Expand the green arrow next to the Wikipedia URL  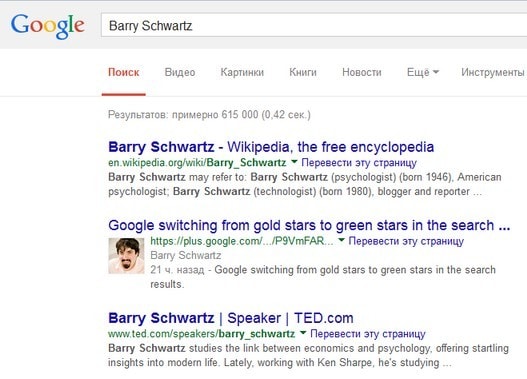pyautogui.click(x=294, y=162)
